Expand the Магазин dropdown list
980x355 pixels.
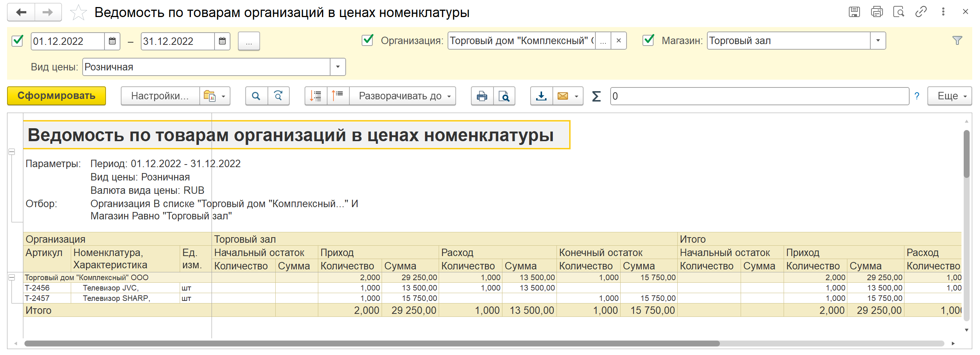pyautogui.click(x=878, y=41)
